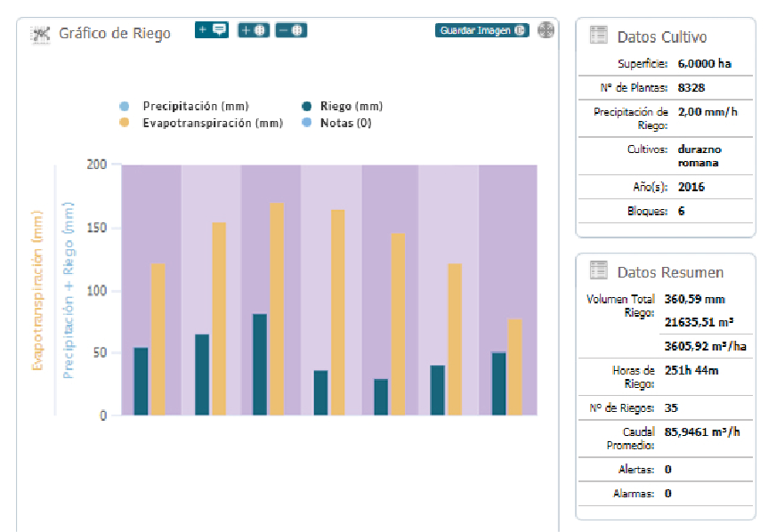Viewport: 768px width, 532px height.
Task: Zoom in on the irrigation chart
Action: pyautogui.click(x=254, y=30)
